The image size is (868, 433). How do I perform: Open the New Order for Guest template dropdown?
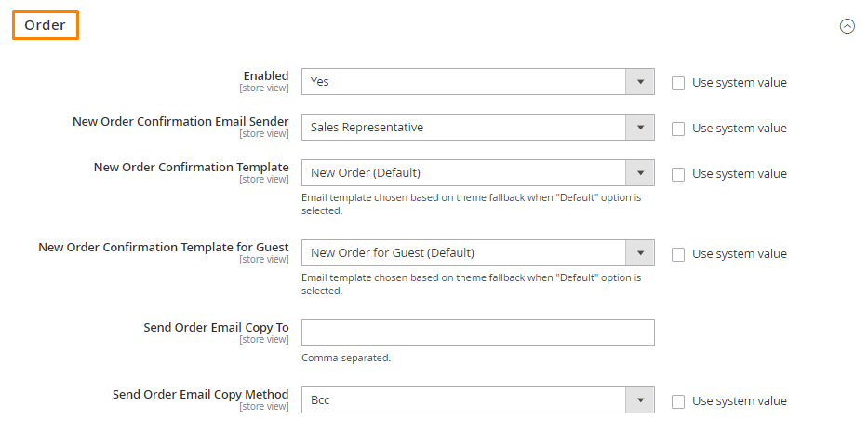477,253
